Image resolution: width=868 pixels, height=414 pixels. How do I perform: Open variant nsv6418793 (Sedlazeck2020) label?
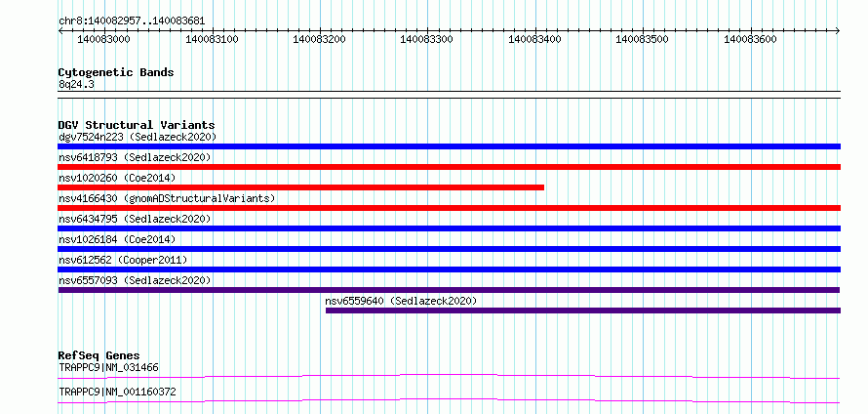pos(135,157)
